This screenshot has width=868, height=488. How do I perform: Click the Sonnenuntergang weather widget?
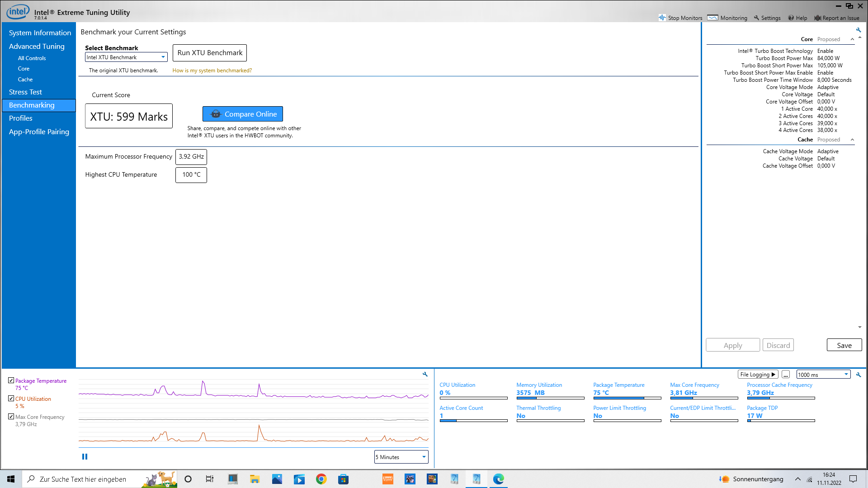pos(751,479)
